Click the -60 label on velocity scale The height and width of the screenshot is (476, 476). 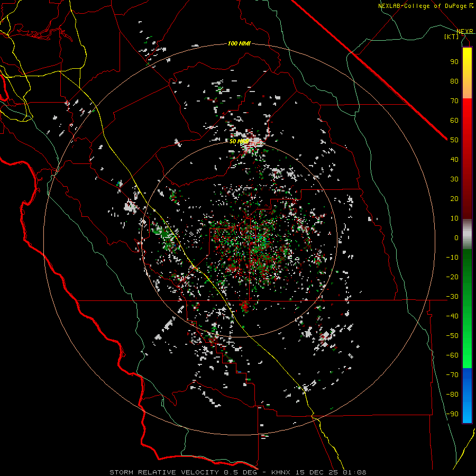[x=452, y=355]
